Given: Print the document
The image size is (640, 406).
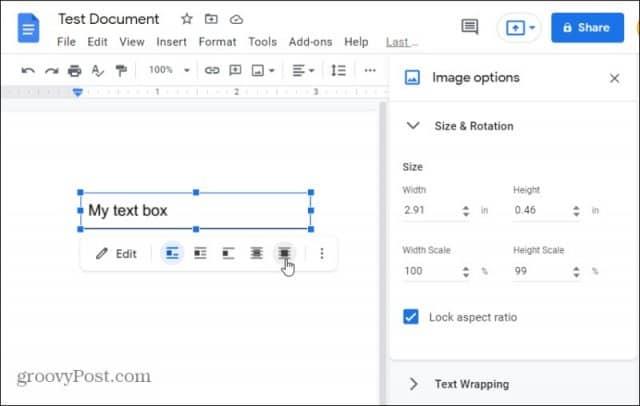Looking at the screenshot, I should [74, 71].
